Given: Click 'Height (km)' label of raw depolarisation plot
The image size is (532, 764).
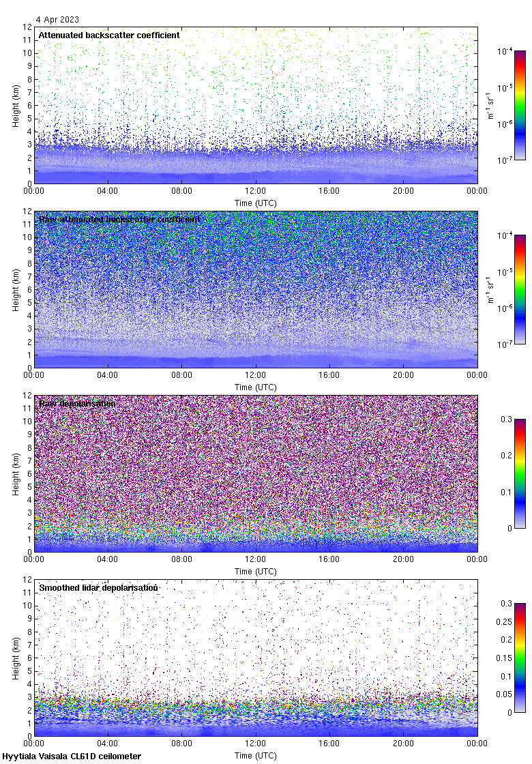Looking at the screenshot, I should (x=16, y=475).
